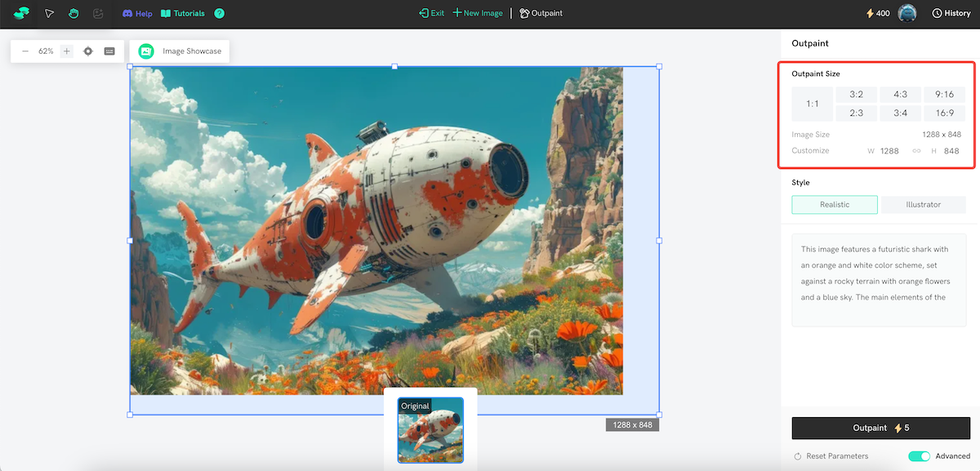
Task: Pick the 16:9 ratio option
Action: coord(944,113)
